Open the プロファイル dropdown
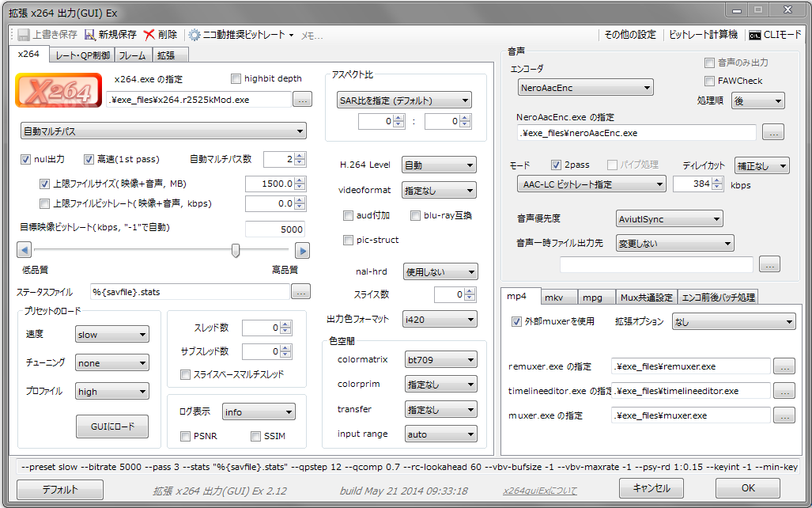Image resolution: width=812 pixels, height=508 pixels. pyautogui.click(x=111, y=392)
